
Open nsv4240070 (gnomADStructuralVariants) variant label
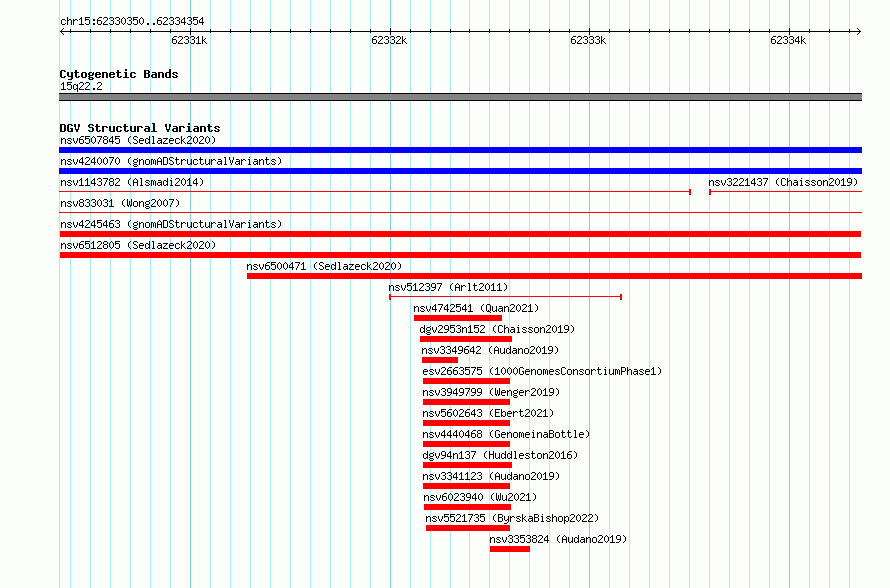click(171, 161)
